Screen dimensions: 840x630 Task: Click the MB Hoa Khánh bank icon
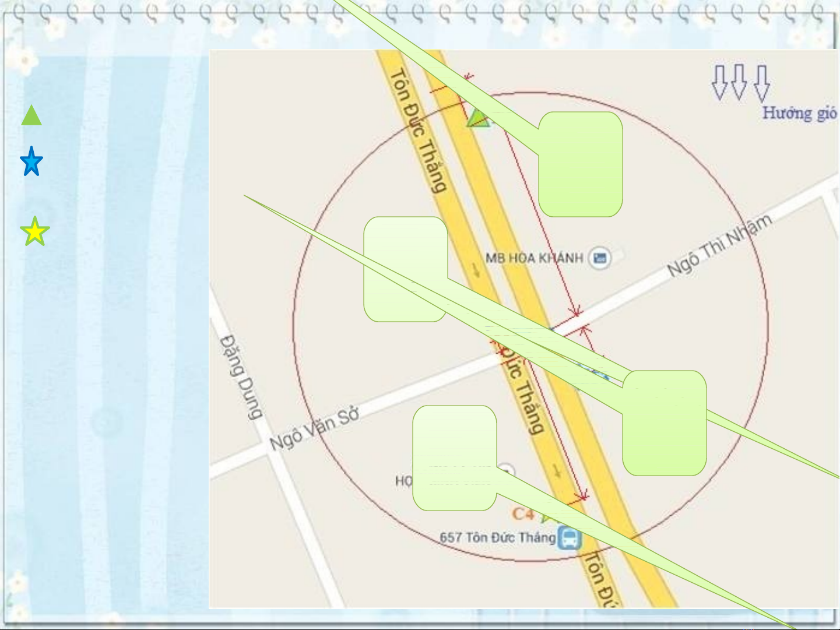pos(600,257)
